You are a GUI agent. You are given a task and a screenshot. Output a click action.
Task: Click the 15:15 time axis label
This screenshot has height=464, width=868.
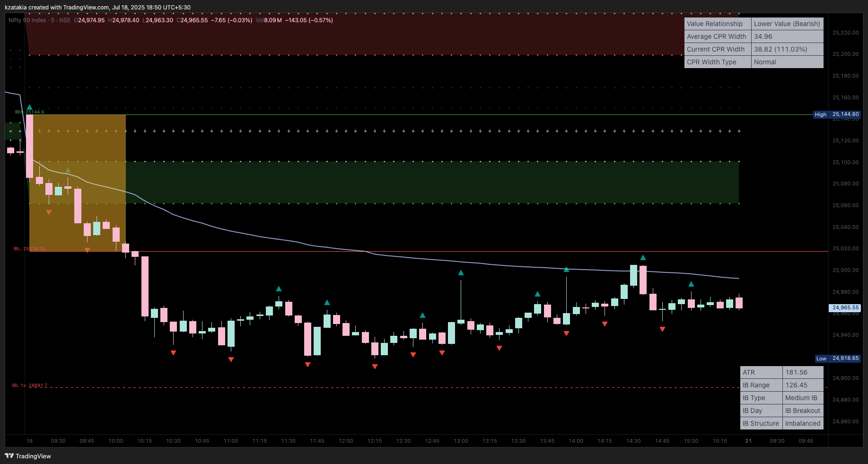[x=720, y=441]
